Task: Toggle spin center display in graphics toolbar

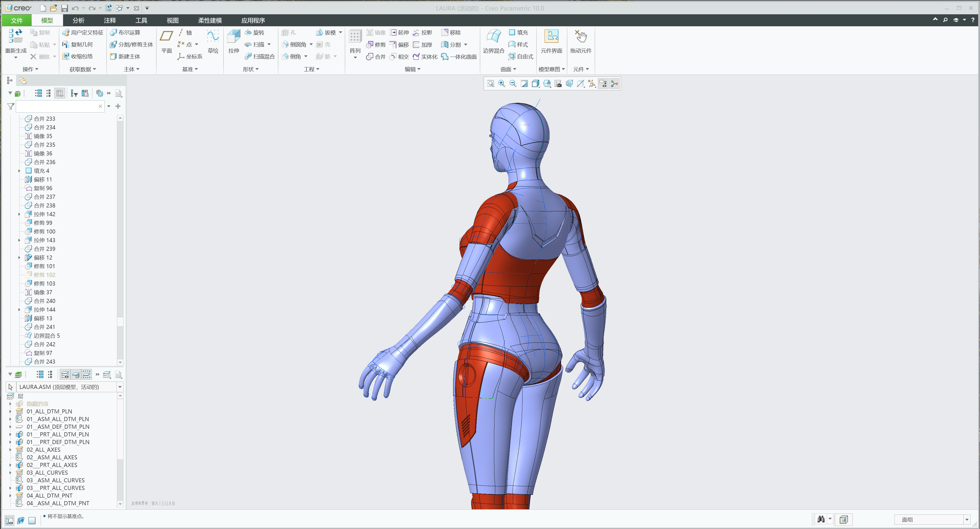Action: tap(614, 83)
